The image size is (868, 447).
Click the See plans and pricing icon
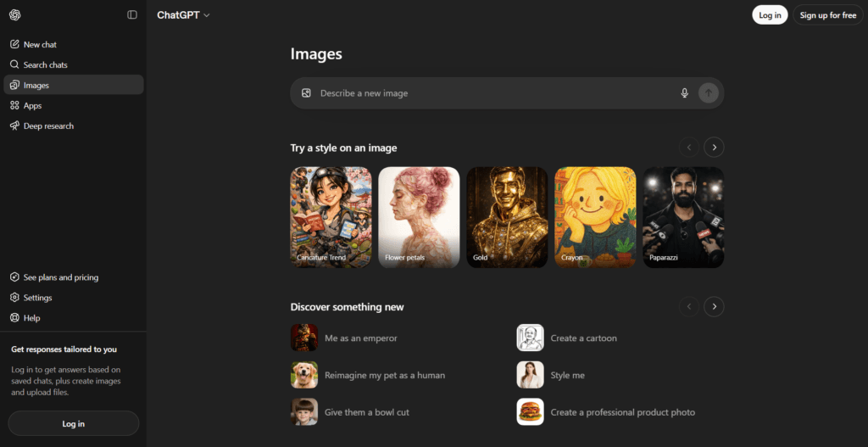tap(14, 277)
